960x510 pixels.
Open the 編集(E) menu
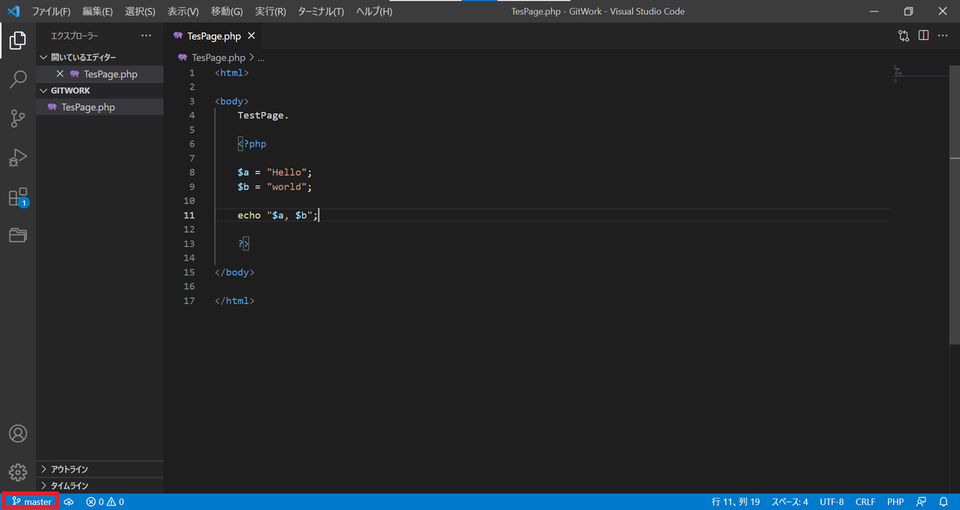coord(97,12)
